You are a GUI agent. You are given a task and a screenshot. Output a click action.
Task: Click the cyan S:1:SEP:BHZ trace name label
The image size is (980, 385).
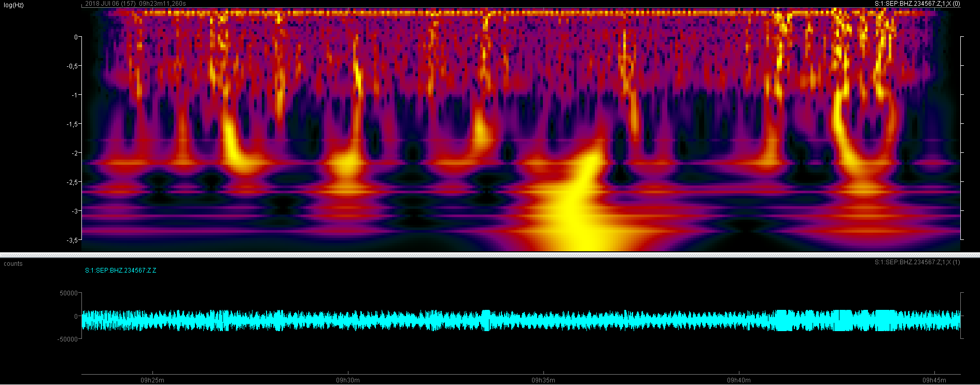(x=120, y=270)
